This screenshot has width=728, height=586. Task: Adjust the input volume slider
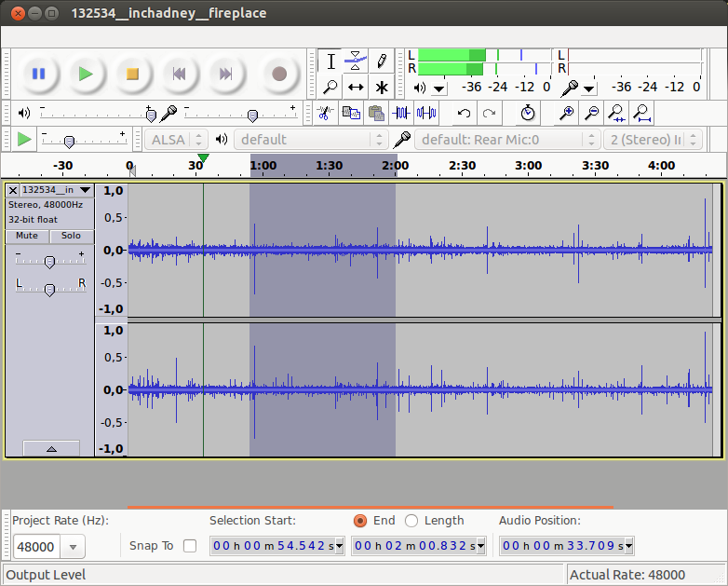252,115
